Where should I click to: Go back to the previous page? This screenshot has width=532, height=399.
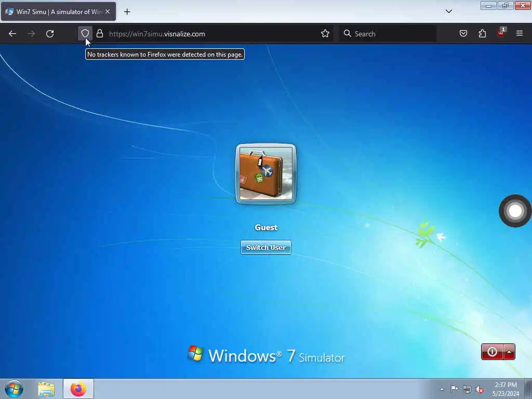point(12,34)
